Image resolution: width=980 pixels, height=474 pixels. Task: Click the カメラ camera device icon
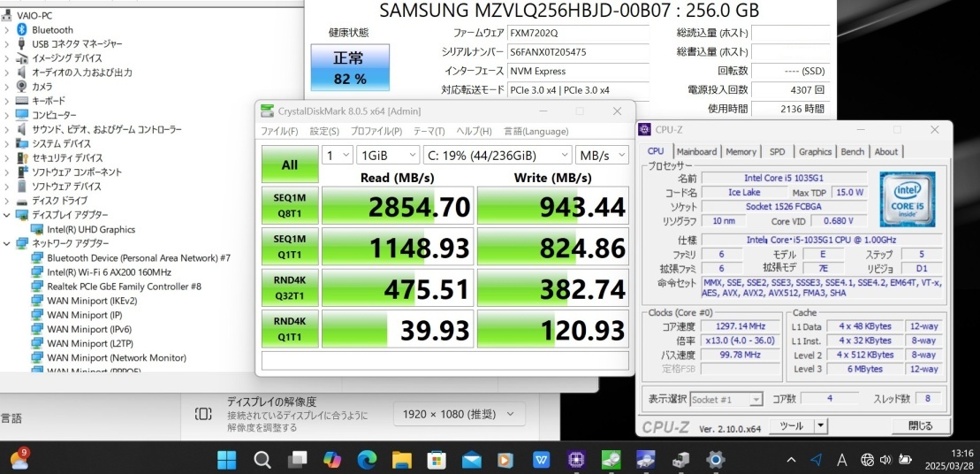click(x=22, y=87)
